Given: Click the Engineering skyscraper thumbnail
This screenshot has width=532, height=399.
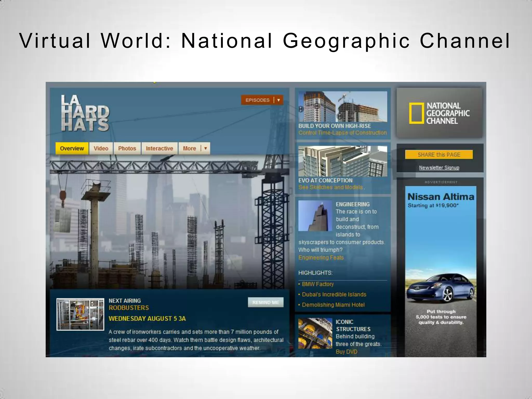Looking at the screenshot, I should point(315,216).
